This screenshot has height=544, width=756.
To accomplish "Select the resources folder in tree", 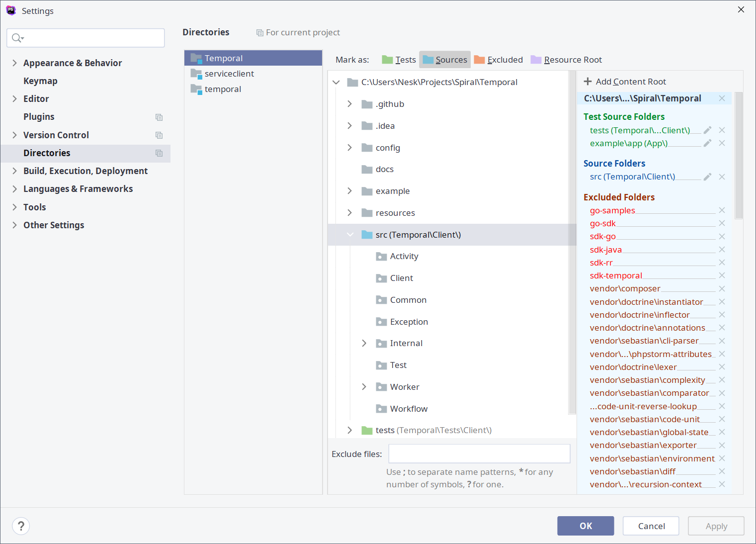I will click(x=388, y=213).
